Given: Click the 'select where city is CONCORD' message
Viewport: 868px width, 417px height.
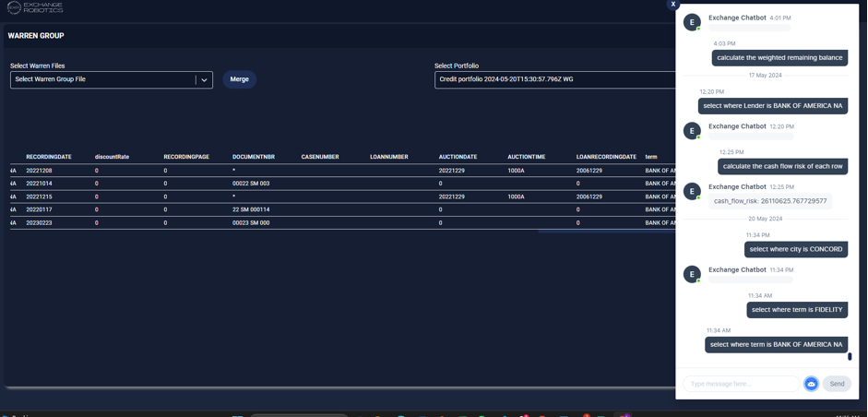Looking at the screenshot, I should [795, 249].
